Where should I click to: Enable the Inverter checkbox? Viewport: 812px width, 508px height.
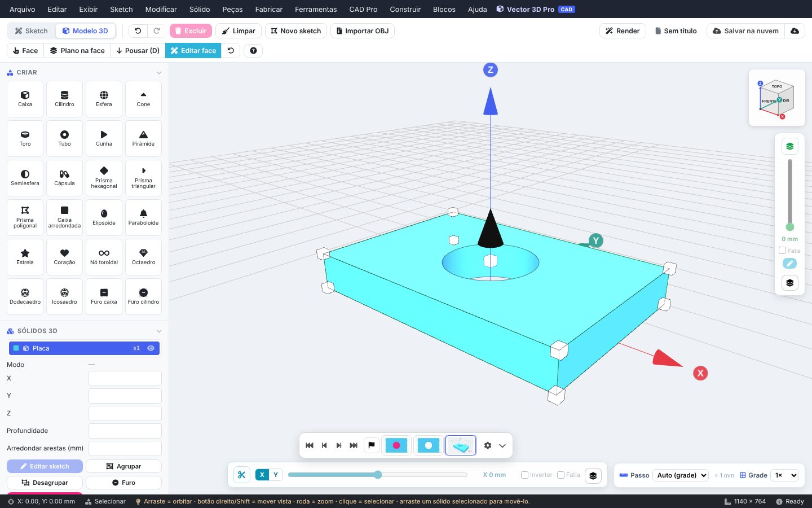click(x=524, y=475)
